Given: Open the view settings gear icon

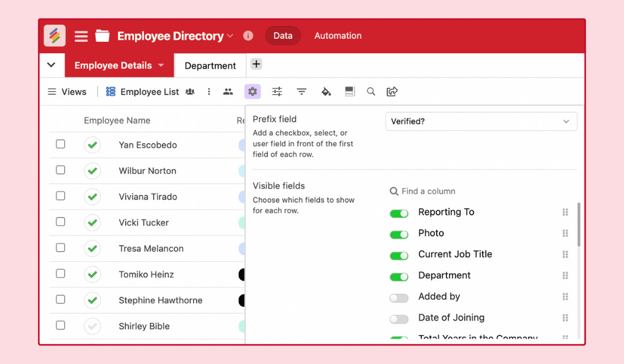Looking at the screenshot, I should [x=252, y=91].
